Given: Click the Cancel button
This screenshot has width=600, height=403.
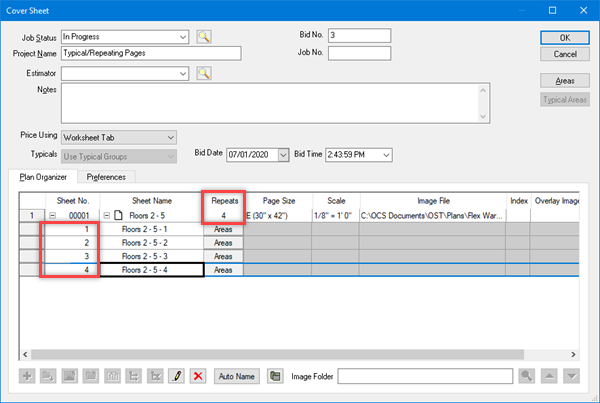Looking at the screenshot, I should tap(565, 54).
